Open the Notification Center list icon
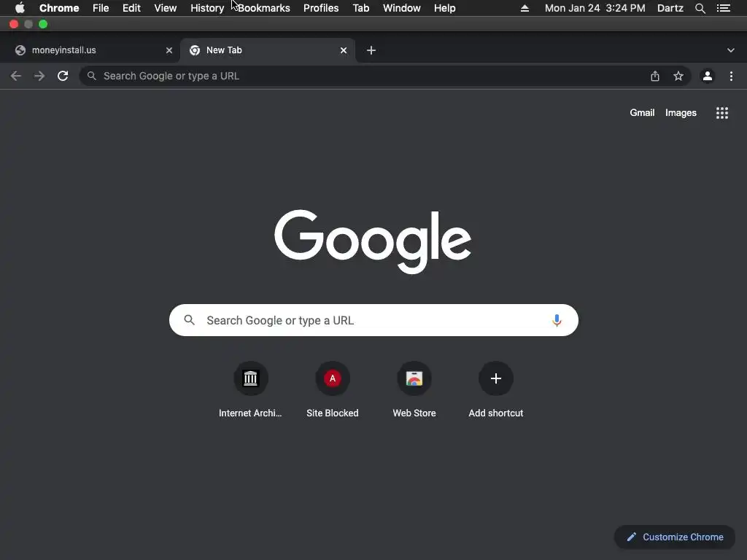Viewport: 747px width, 560px height. tap(724, 8)
